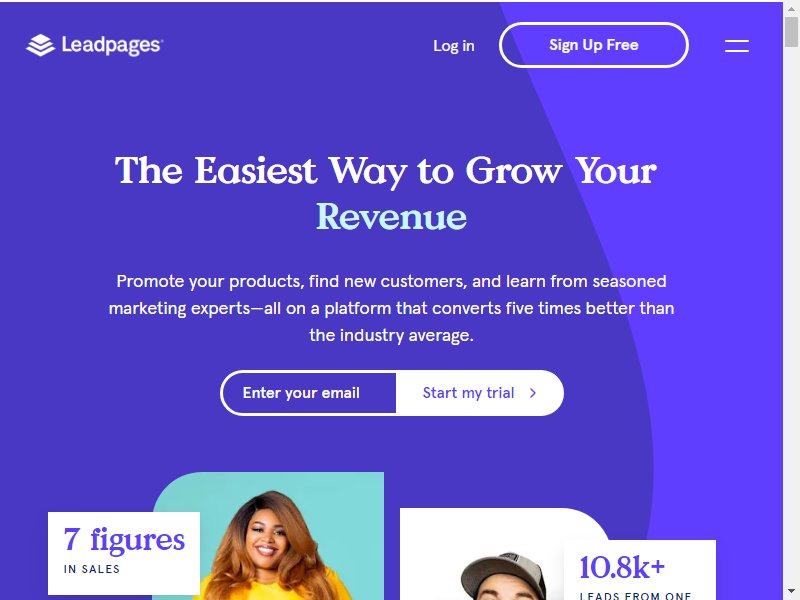The width and height of the screenshot is (800, 600).
Task: Click the Promote your products description paragraph
Action: click(391, 308)
